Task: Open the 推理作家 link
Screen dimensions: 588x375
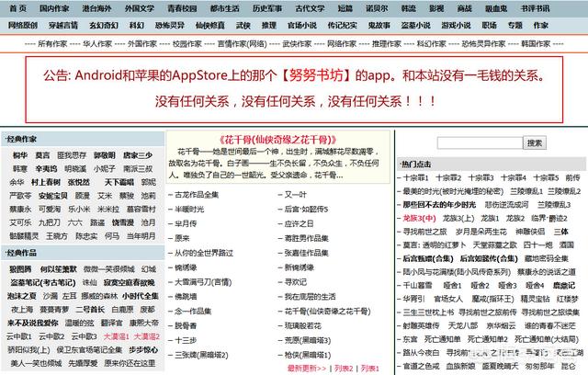Action: (x=387, y=44)
